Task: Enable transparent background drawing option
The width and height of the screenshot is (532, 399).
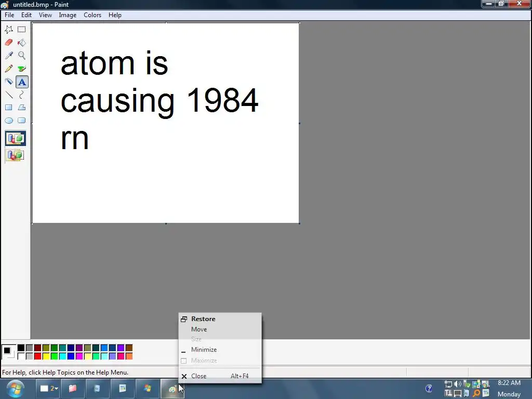Action: (15, 155)
